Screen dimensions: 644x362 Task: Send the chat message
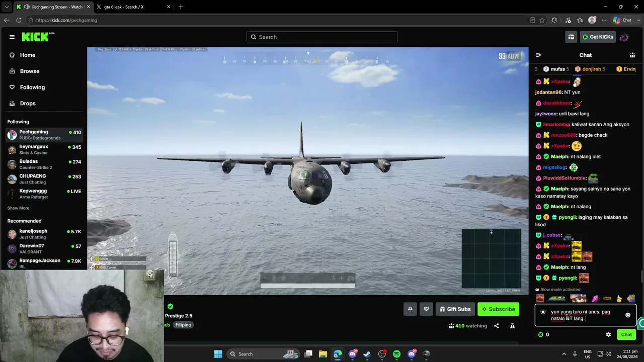pos(626,335)
